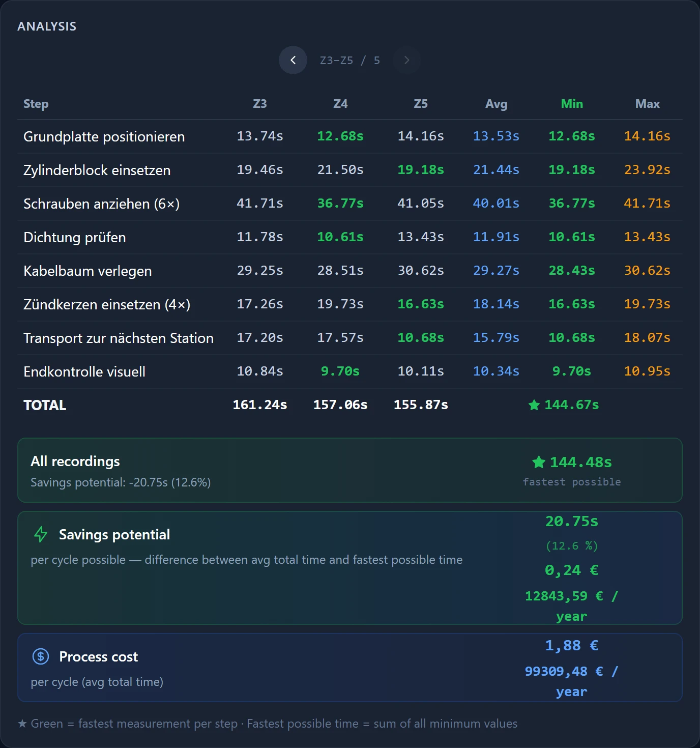
Task: Click the Step column header
Action: 36,104
